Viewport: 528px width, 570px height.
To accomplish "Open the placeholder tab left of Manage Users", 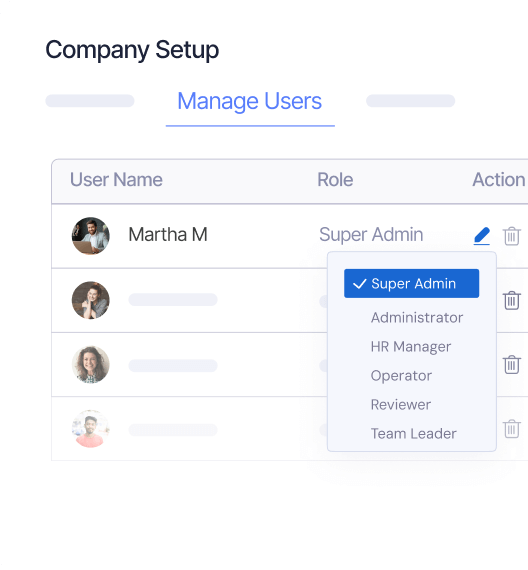I will point(90,101).
